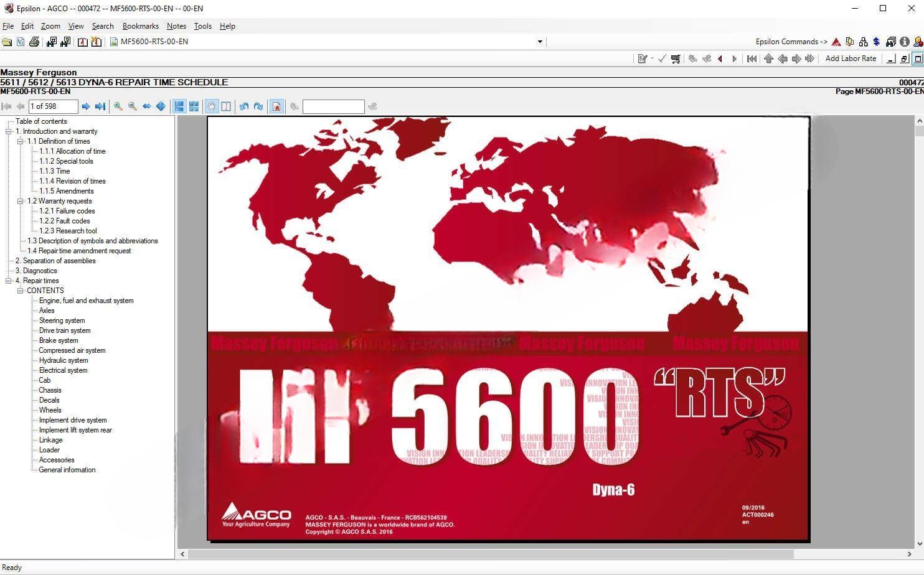This screenshot has width=924, height=575.
Task: Click the printer icon to print
Action: [x=34, y=42]
